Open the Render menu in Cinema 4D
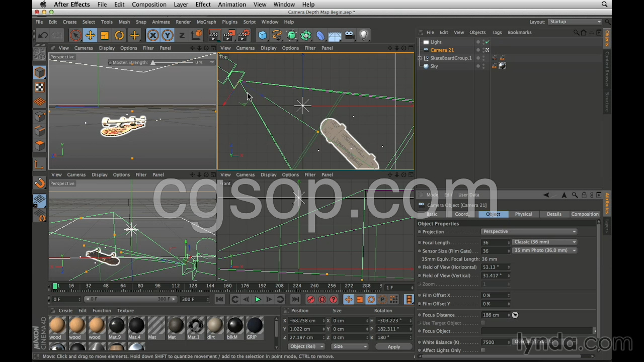Image resolution: width=644 pixels, height=362 pixels. tap(183, 22)
